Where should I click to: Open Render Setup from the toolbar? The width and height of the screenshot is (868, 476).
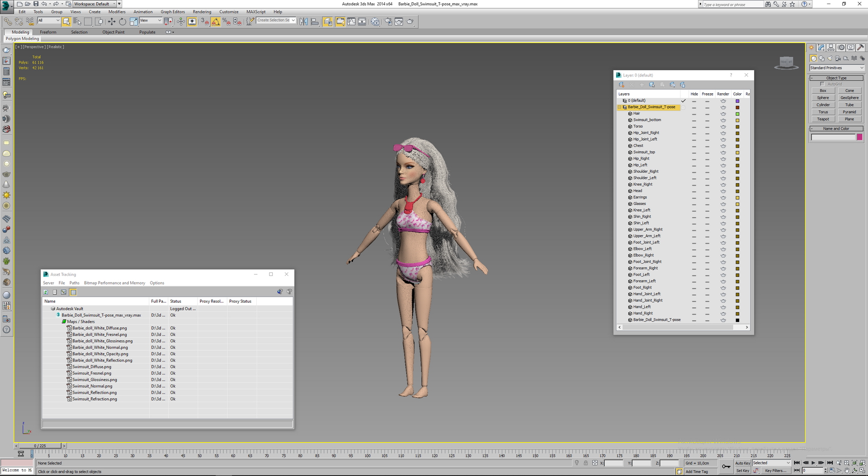[x=388, y=21]
